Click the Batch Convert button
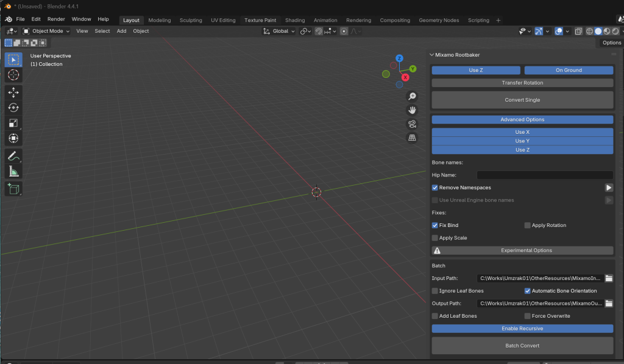624x364 pixels. pos(522,346)
